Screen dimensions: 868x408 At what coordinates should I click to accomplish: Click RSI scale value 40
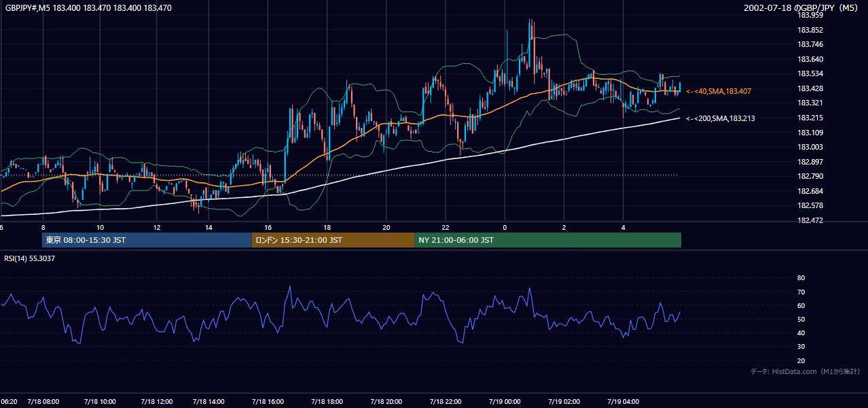click(801, 333)
